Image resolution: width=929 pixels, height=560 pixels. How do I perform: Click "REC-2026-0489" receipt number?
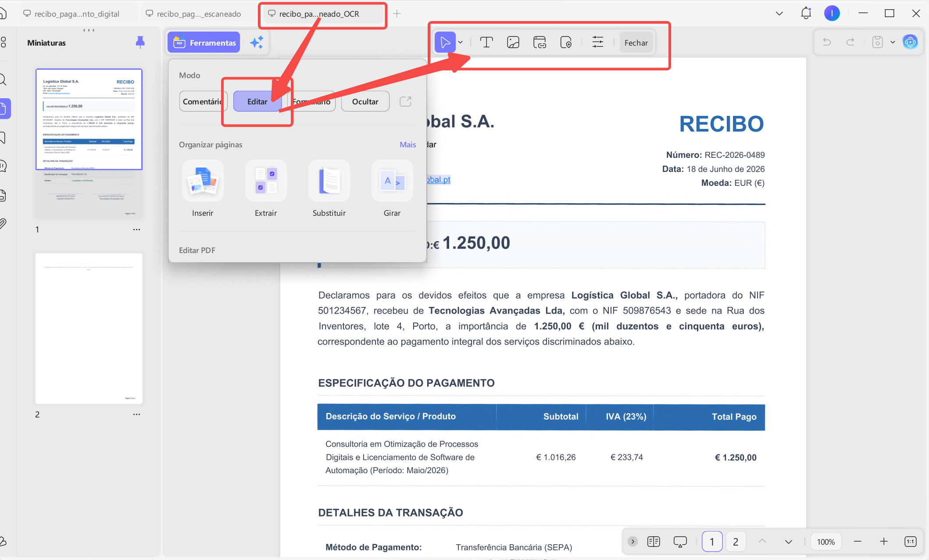[x=735, y=155]
